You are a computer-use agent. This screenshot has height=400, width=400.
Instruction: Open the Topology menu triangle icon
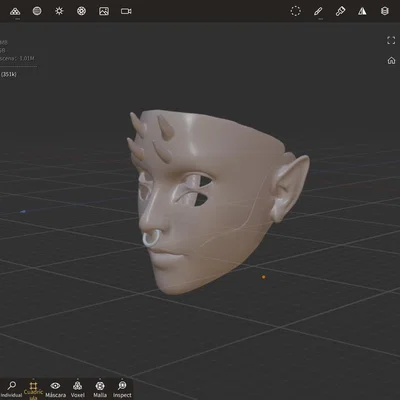coord(15,11)
